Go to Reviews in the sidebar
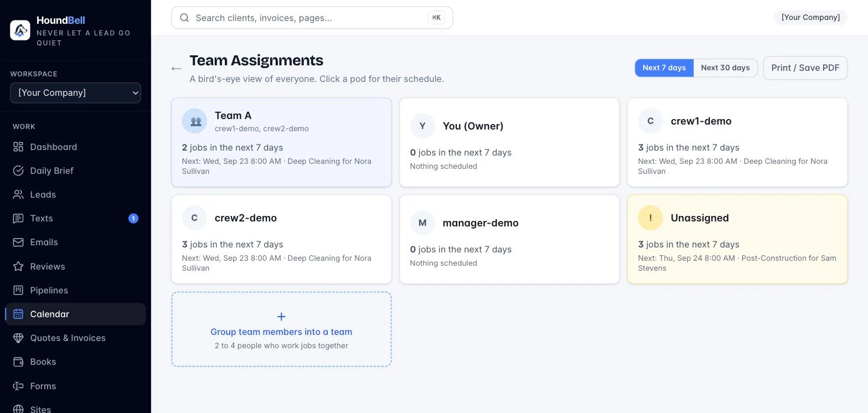 75,266
